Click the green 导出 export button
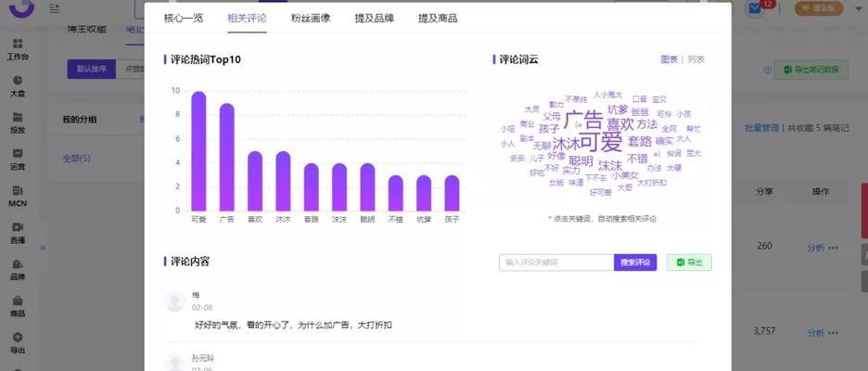The width and height of the screenshot is (868, 371). (689, 262)
